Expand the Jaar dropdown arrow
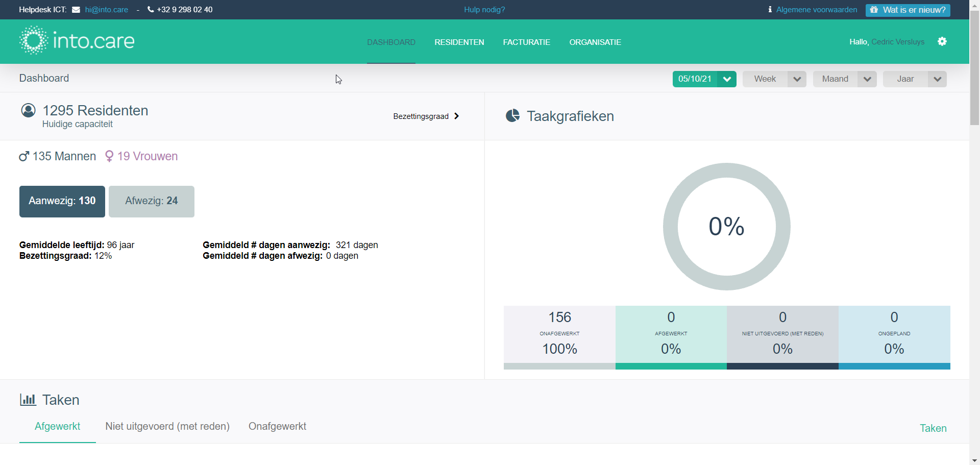Viewport: 980px width, 465px height. [937, 79]
